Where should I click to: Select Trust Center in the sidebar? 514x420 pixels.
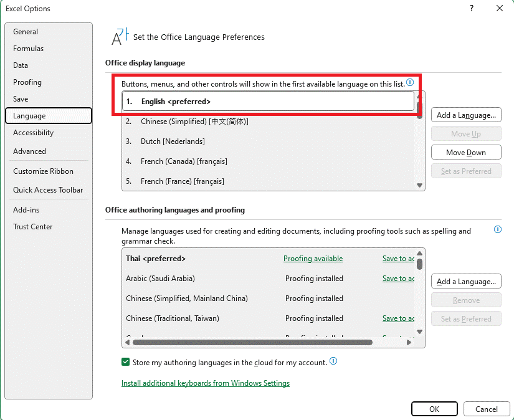32,227
